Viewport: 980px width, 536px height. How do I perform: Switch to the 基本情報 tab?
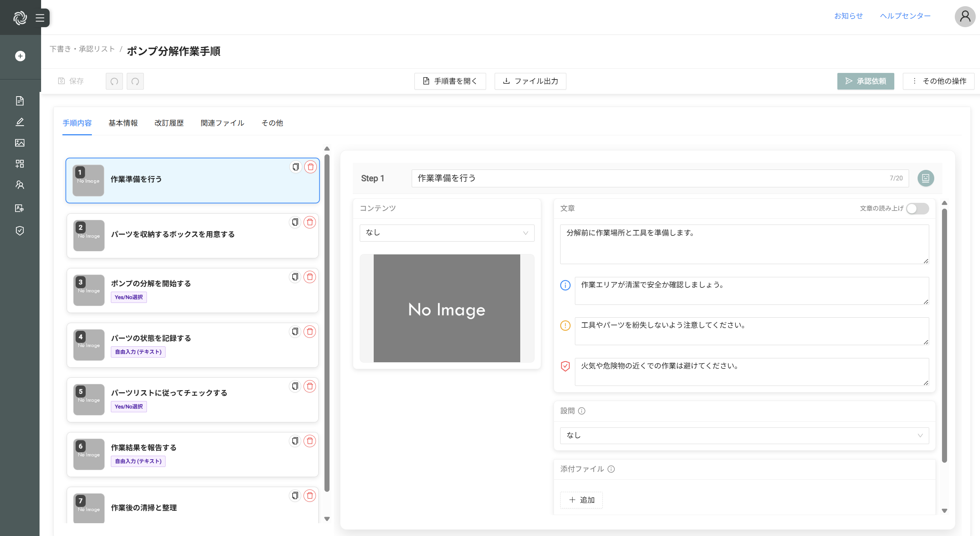(123, 123)
